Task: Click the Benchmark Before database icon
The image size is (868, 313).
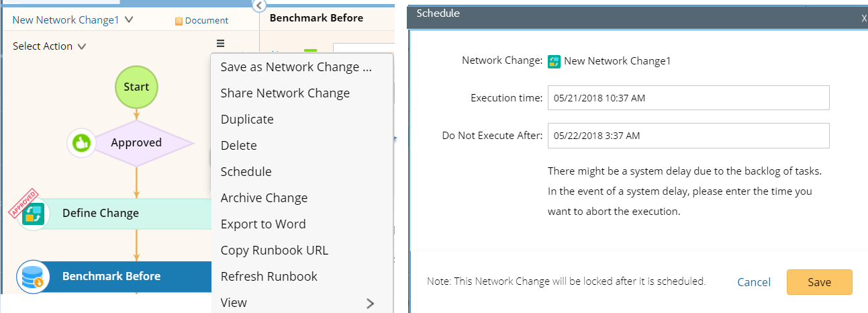Action: tap(33, 277)
